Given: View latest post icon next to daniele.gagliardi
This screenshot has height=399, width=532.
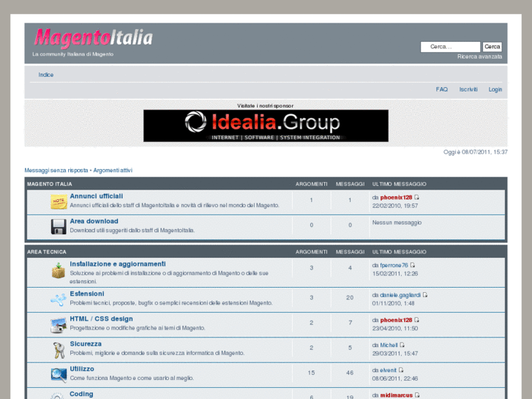Looking at the screenshot, I should (x=425, y=295).
